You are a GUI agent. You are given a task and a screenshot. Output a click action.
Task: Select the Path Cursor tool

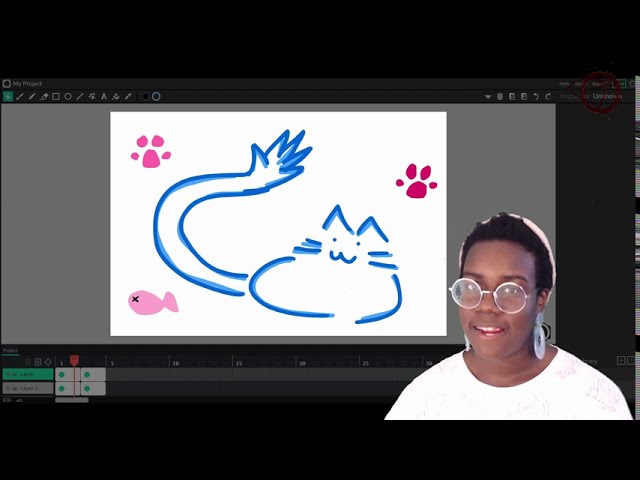(x=92, y=96)
